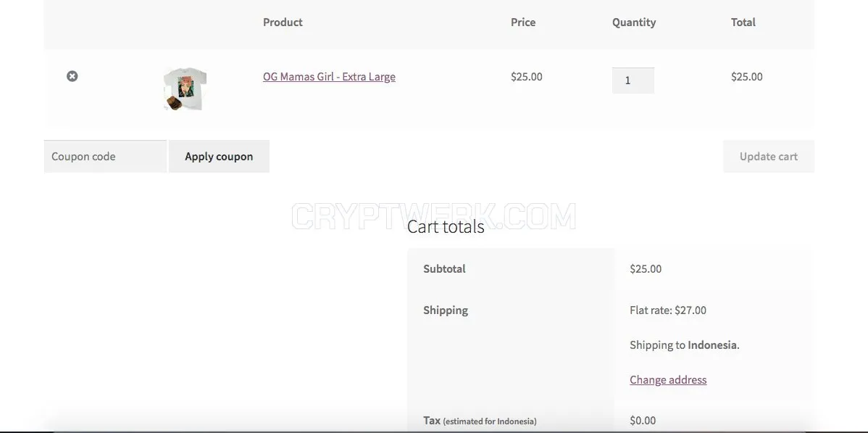Click the Subtotal amount in Cart totals
Viewport: 868px width, 433px height.
click(646, 269)
